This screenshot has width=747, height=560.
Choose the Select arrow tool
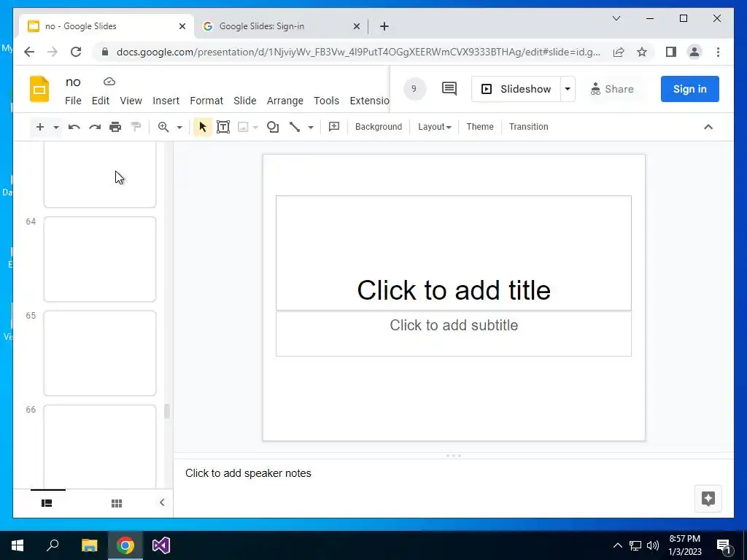point(203,127)
